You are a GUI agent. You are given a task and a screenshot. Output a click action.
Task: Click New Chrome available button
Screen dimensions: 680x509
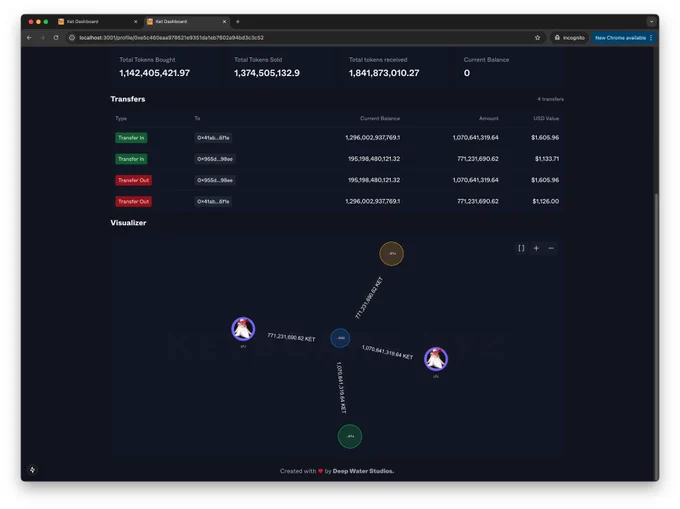[x=623, y=38]
